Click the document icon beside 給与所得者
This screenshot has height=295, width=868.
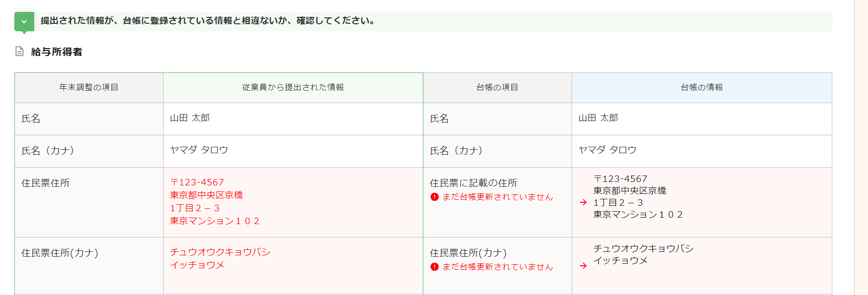coord(19,52)
